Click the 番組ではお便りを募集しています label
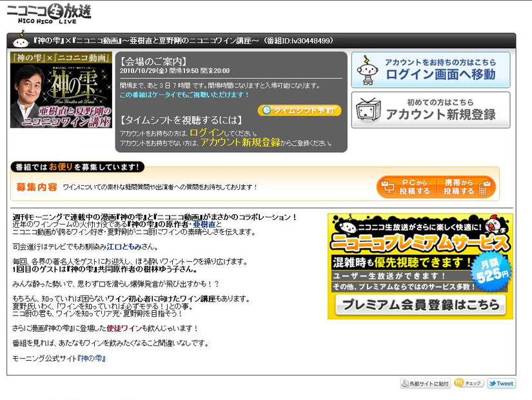The height and width of the screenshot is (400, 532). coord(77,166)
